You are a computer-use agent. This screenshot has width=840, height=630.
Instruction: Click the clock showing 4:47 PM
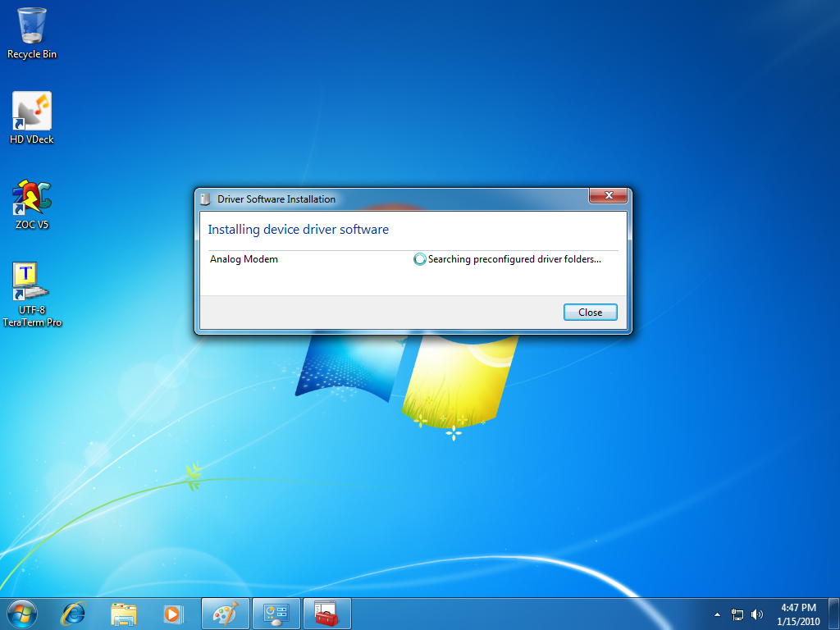(x=798, y=614)
